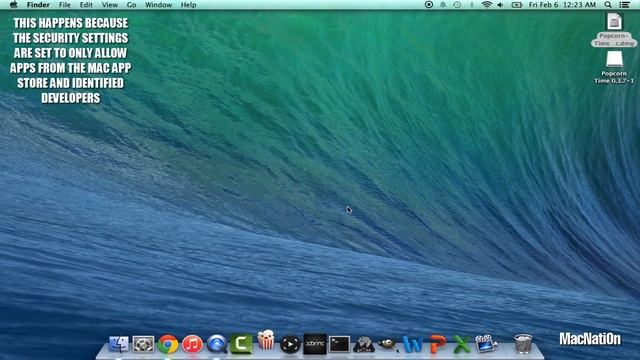The image size is (640, 360).
Task: Click the screen recording status icon
Action: point(429,5)
